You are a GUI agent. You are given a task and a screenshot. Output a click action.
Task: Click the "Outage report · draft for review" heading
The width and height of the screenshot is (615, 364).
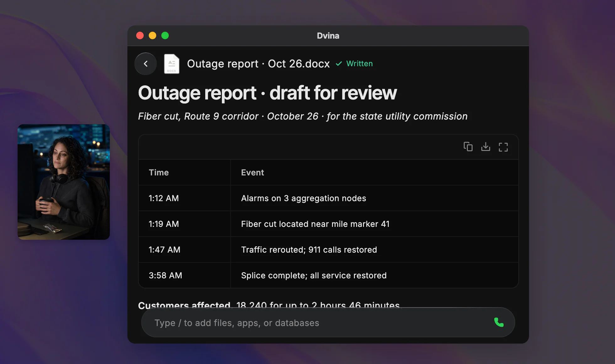267,93
